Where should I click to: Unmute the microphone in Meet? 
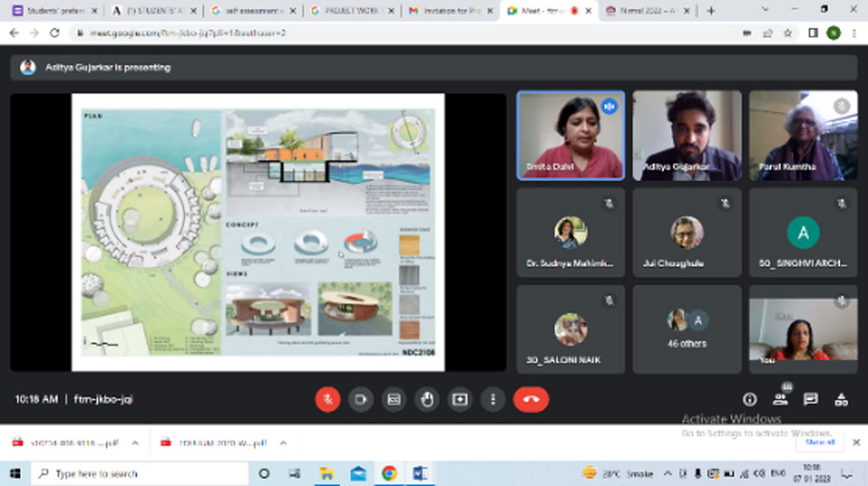click(x=327, y=399)
